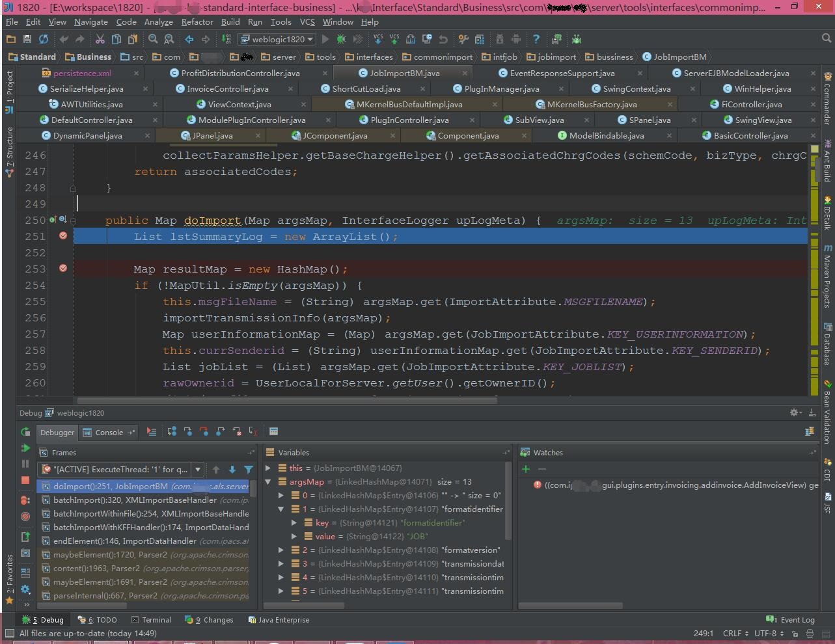Toggle Maven Projects side panel
Screen dimensions: 835x644
point(827,276)
